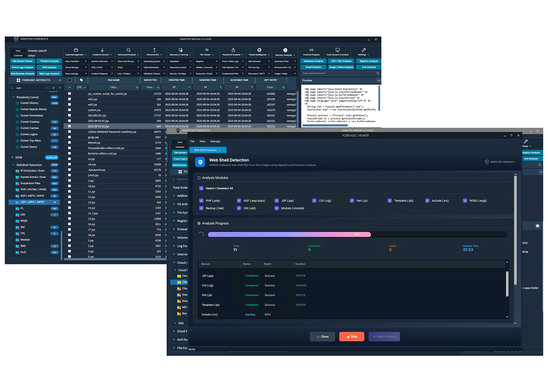Open the Settings wrench icon
Viewport: 548px width, 392px height.
[x=364, y=50]
